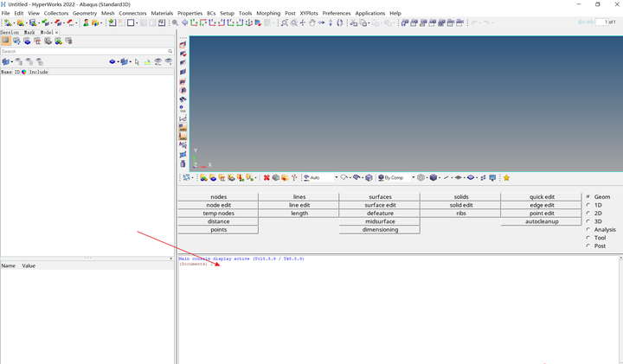Switch to the Mask tab
The width and height of the screenshot is (623, 364).
[x=29, y=32]
